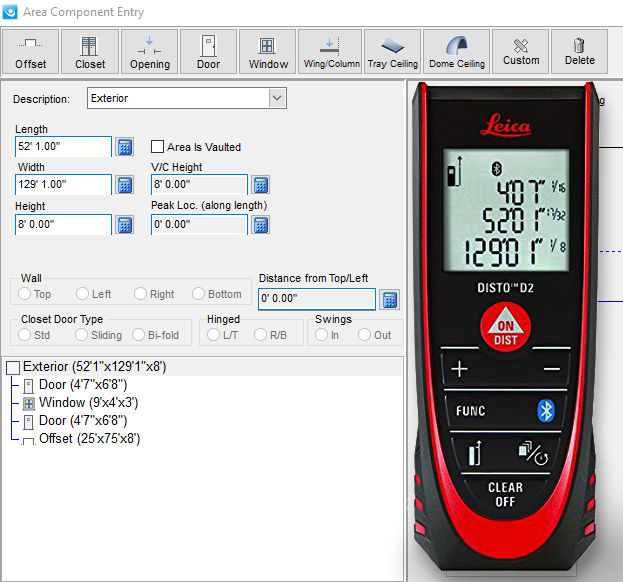623x582 pixels.
Task: Open calculator for Height field
Action: click(x=124, y=225)
